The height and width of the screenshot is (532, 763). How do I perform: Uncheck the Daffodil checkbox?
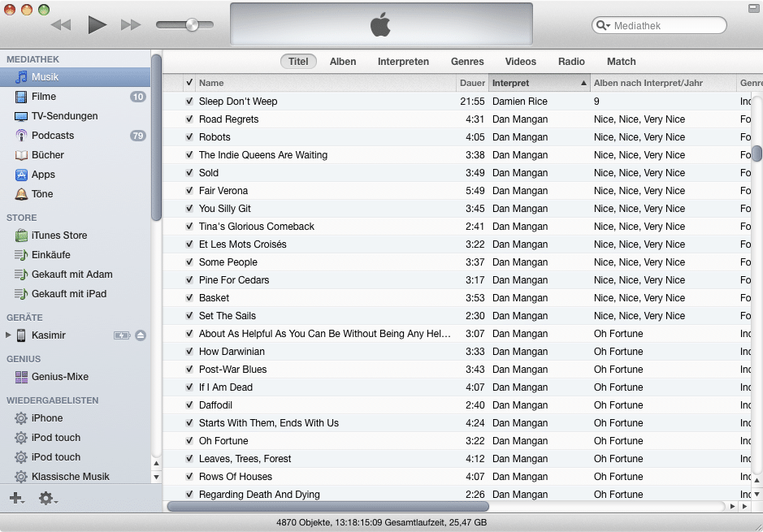coord(189,405)
